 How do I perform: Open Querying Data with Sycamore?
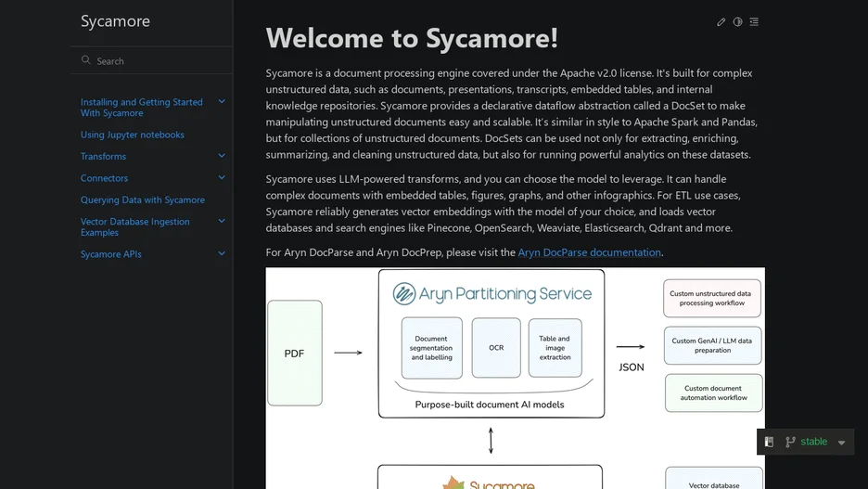(142, 199)
